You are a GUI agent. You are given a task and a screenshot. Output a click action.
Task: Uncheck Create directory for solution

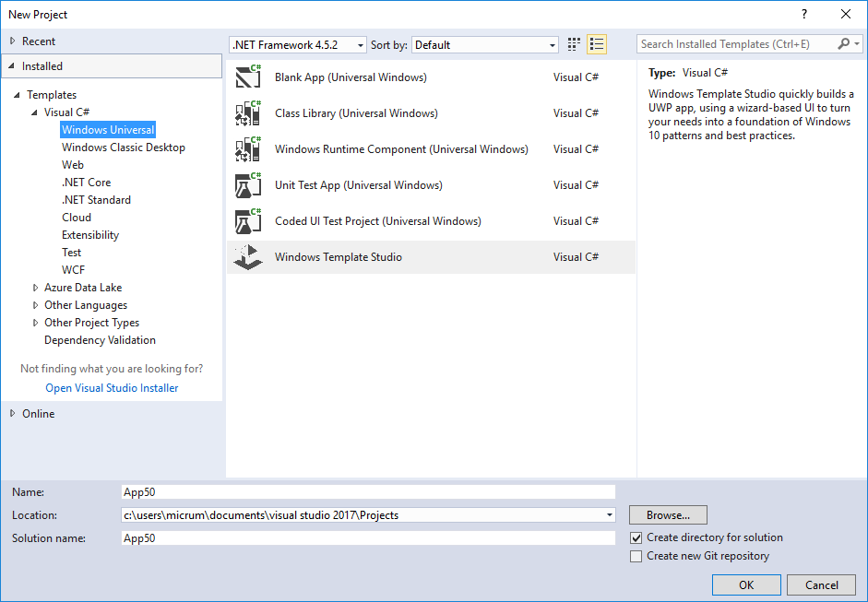(x=636, y=537)
